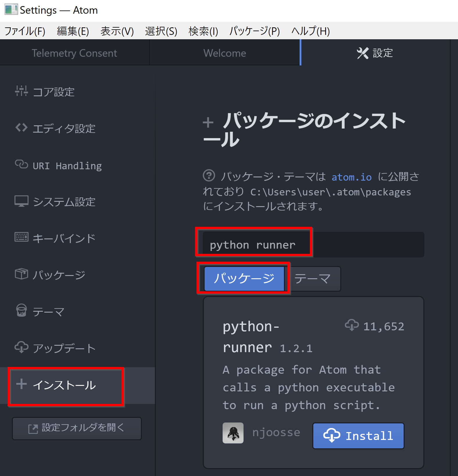The image size is (458, 476).
Task: Switch to the Telemetry Consent tab
Action: (x=75, y=53)
